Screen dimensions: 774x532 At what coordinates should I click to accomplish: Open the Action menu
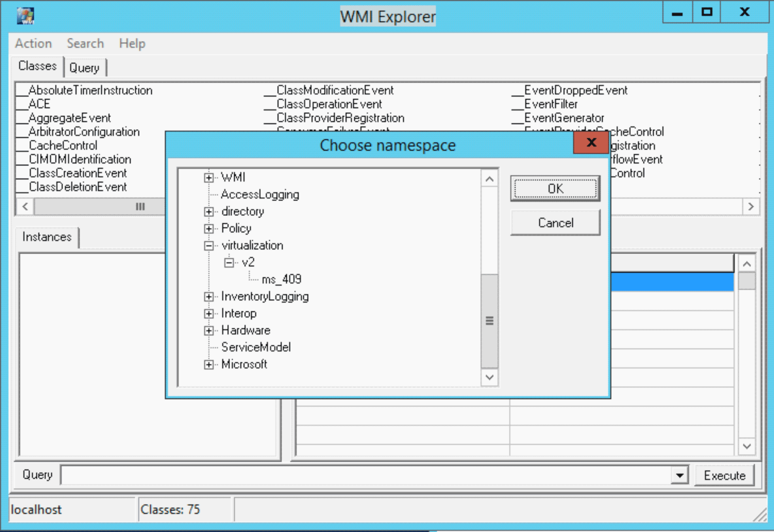[x=33, y=43]
